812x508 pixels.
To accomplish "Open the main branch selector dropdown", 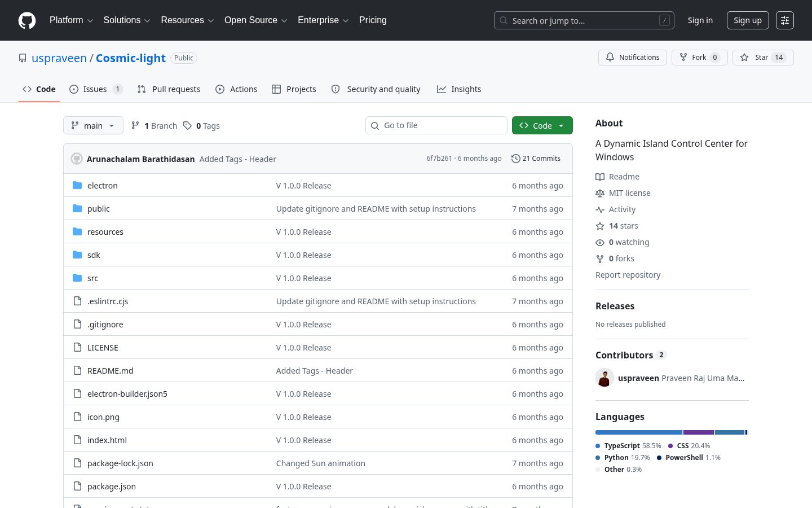I will point(93,125).
